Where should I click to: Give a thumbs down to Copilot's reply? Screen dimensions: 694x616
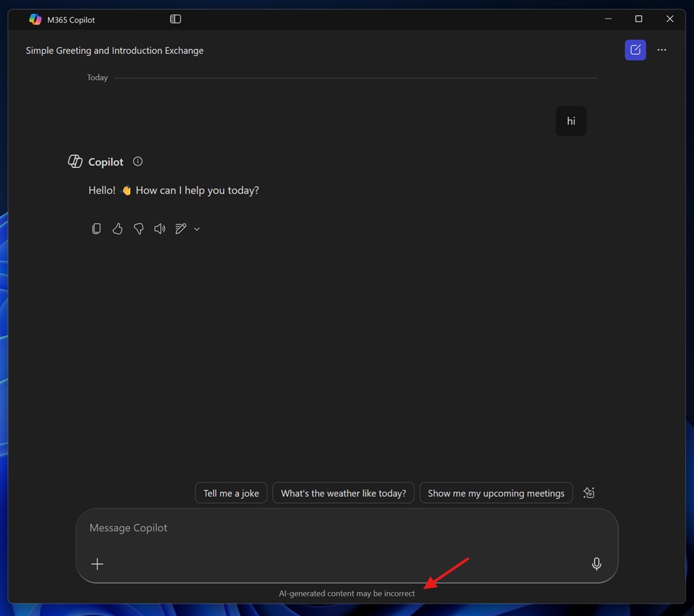point(139,228)
